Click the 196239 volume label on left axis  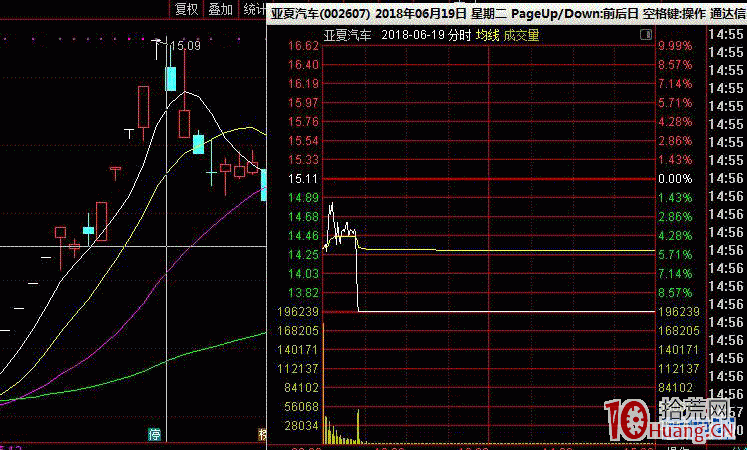[x=298, y=311]
